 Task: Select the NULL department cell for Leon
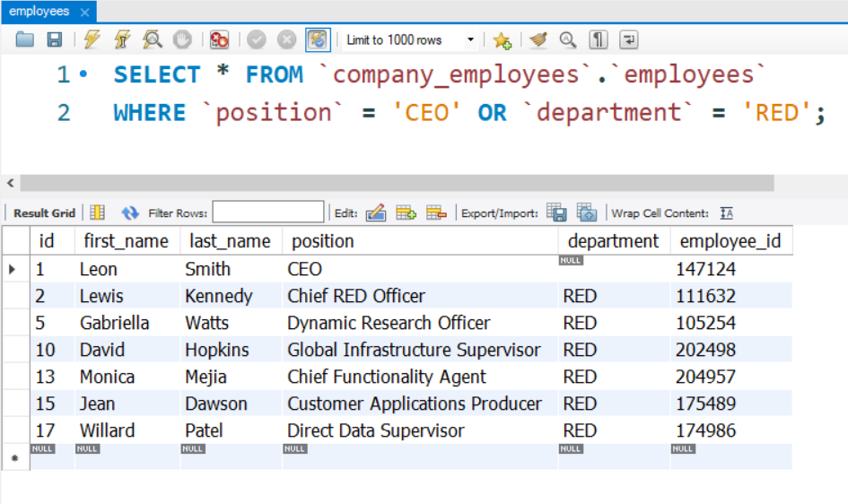point(614,269)
